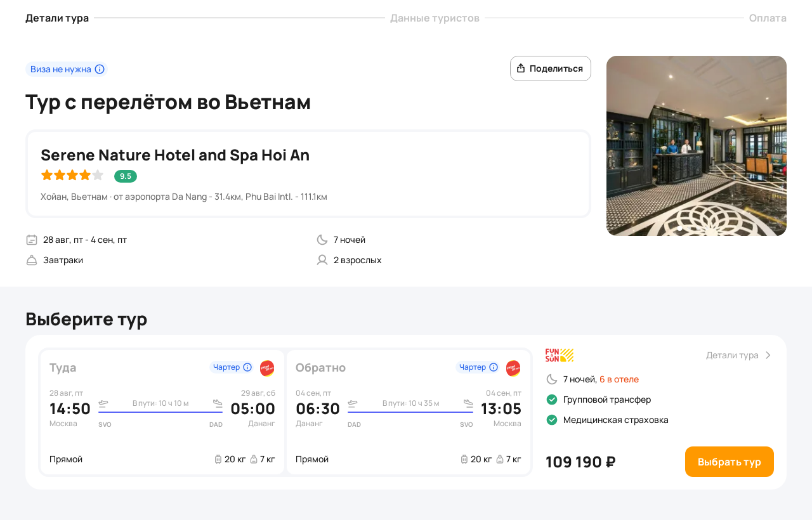The height and width of the screenshot is (520, 812).
Task: Click the Чартер info icon in Туда card
Action: point(247,367)
